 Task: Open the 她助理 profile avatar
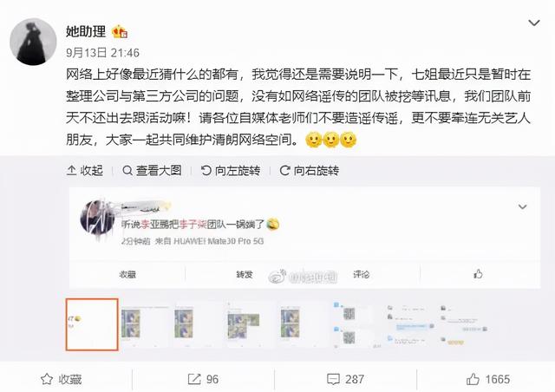coord(33,42)
